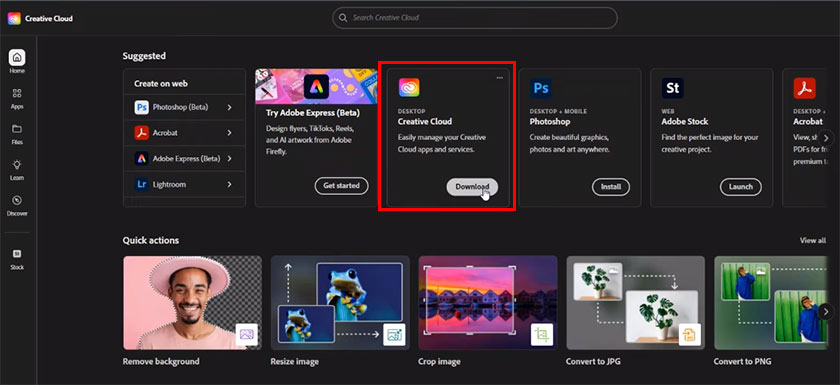Click the Remove background caption
The width and height of the screenshot is (840, 385).
[x=161, y=361]
